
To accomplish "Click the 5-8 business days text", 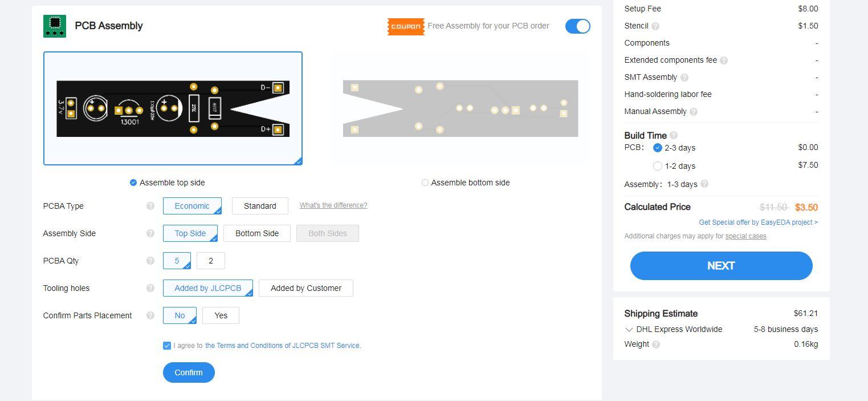I will (x=786, y=329).
